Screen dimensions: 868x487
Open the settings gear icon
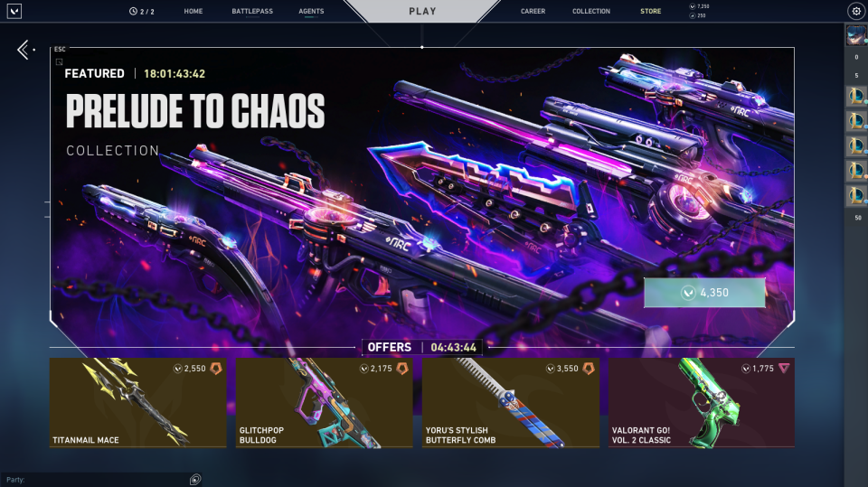(856, 11)
